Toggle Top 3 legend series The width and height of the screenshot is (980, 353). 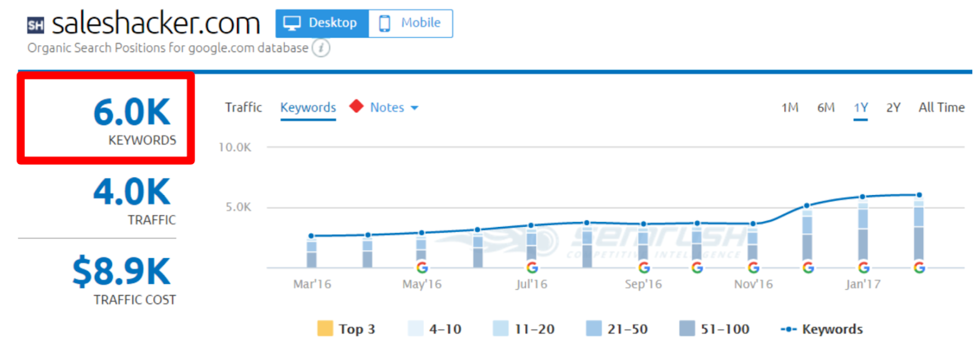pyautogui.click(x=347, y=329)
